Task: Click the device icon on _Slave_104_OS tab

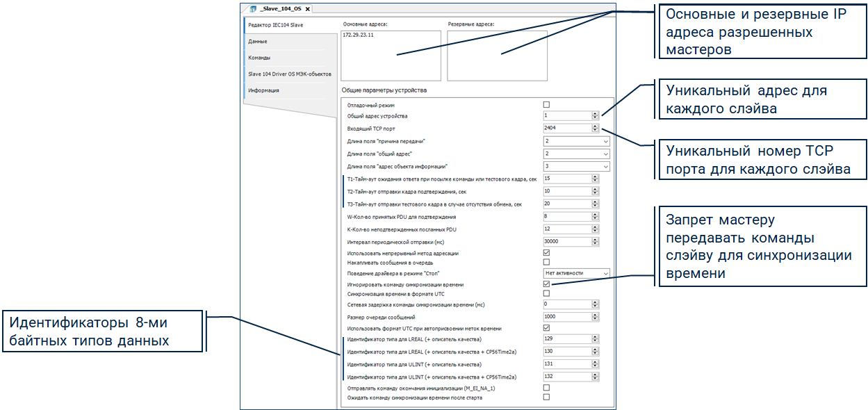Action: (x=253, y=9)
